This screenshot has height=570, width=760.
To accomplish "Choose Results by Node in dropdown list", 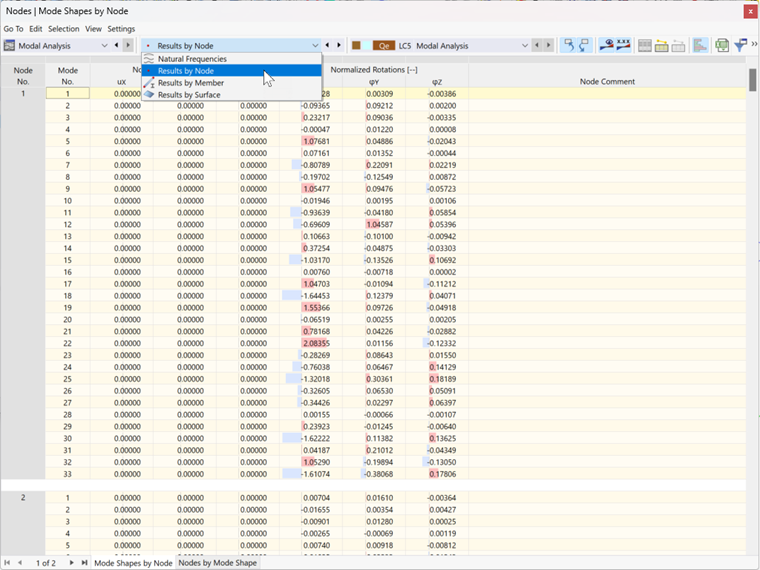I will coord(232,71).
